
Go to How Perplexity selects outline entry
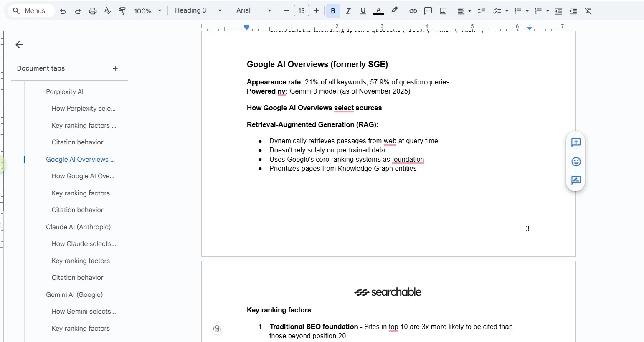pyautogui.click(x=84, y=108)
